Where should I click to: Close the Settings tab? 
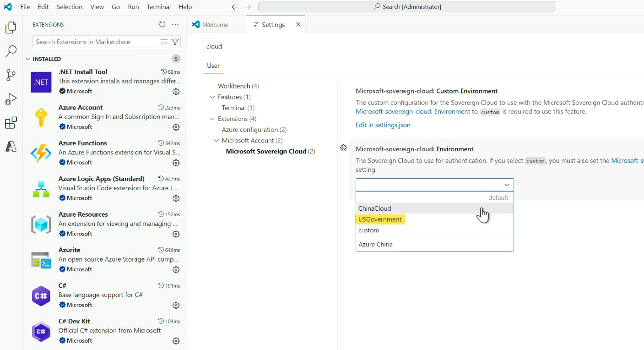click(298, 24)
